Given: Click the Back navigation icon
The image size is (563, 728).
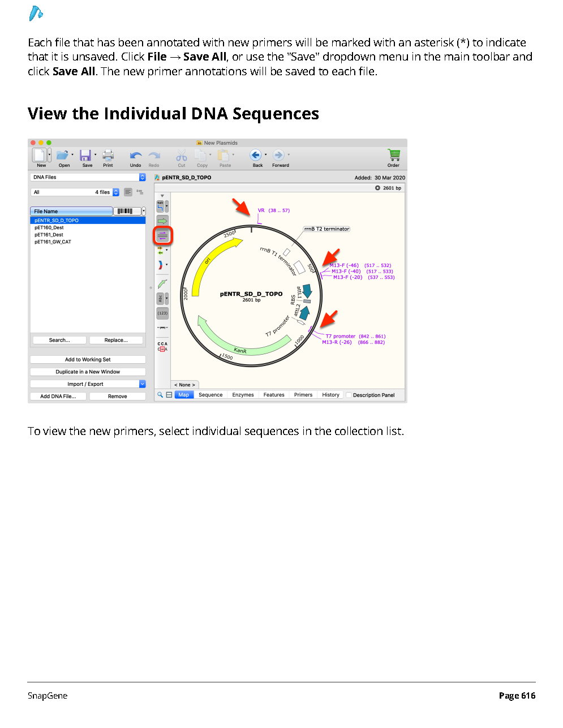Looking at the screenshot, I should coord(255,155).
